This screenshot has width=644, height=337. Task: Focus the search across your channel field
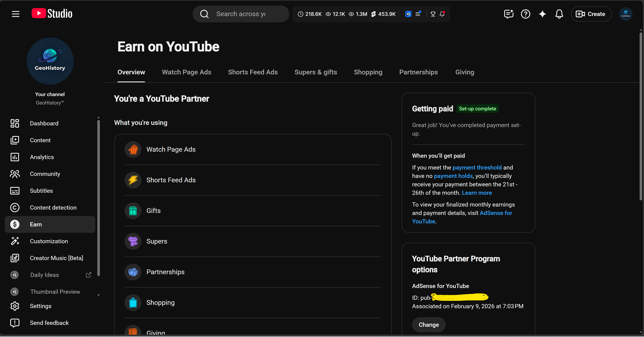pos(241,14)
